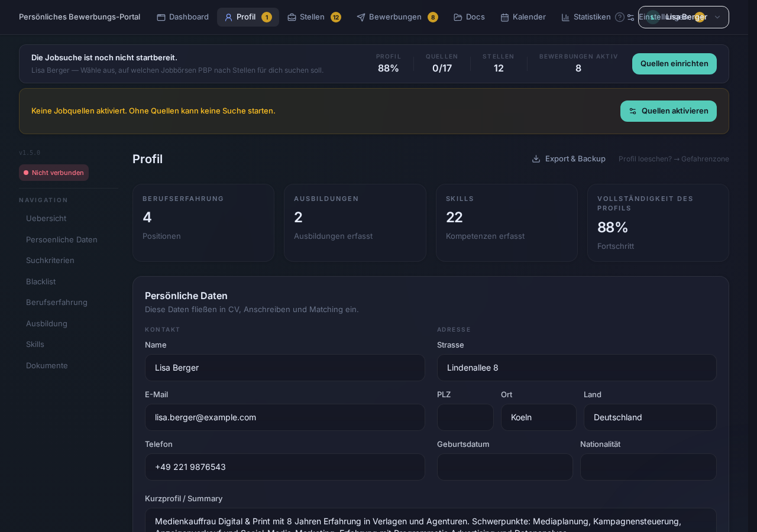This screenshot has height=532, width=757.
Task: Click the paper plane icon beside Bewerbungen
Action: 361,17
